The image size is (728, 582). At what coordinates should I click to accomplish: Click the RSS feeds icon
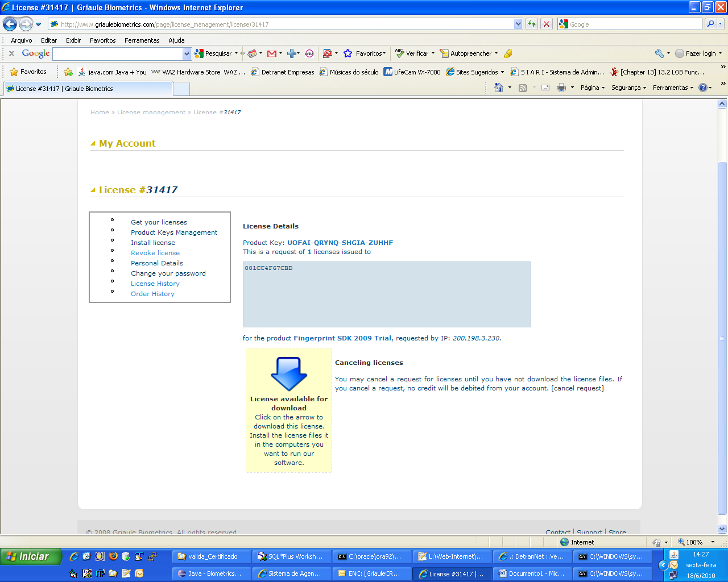pyautogui.click(x=523, y=88)
